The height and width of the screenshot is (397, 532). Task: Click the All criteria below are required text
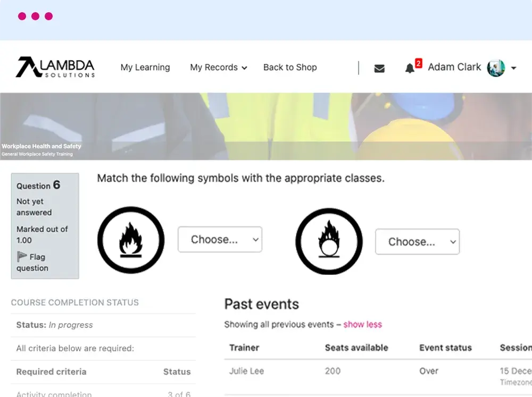(x=75, y=348)
